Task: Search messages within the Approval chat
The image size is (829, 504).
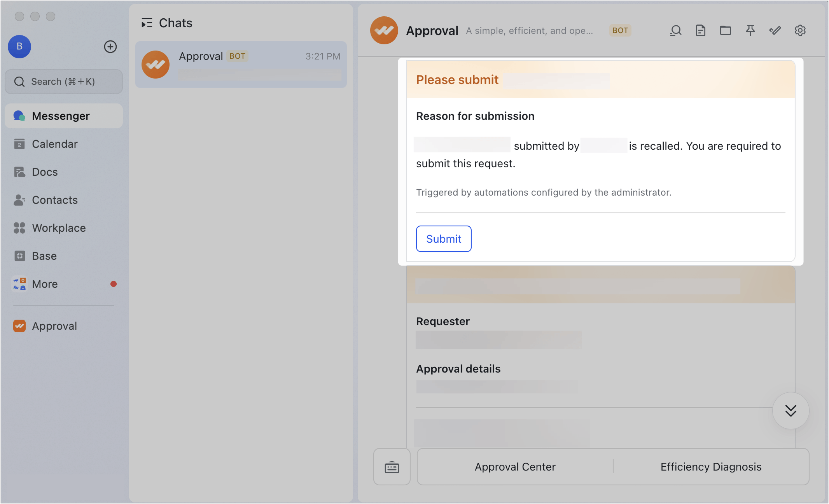Action: pos(675,30)
